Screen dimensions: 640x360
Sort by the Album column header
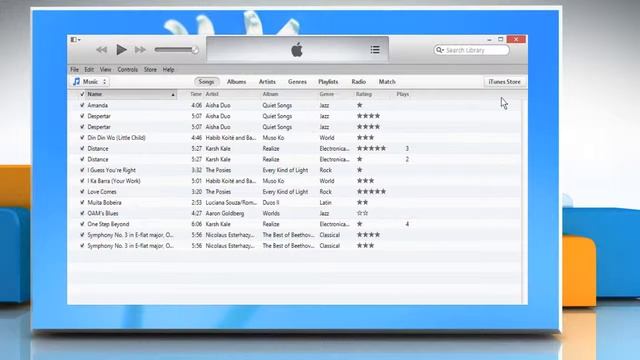coord(270,94)
